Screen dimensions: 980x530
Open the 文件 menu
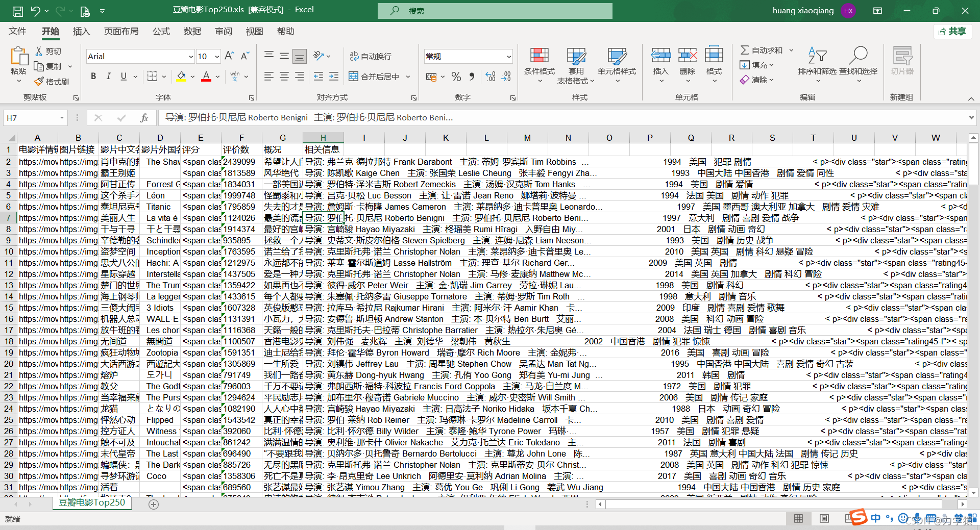tap(17, 31)
